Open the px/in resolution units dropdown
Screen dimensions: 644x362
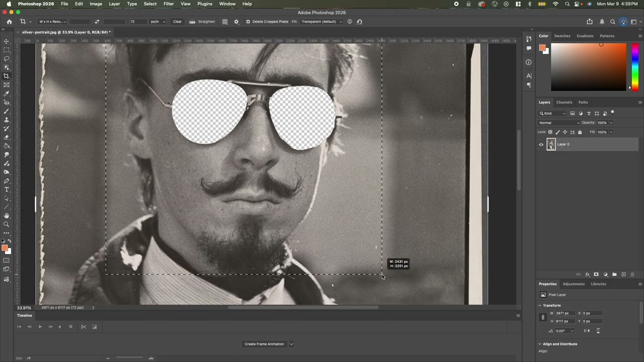(158, 22)
